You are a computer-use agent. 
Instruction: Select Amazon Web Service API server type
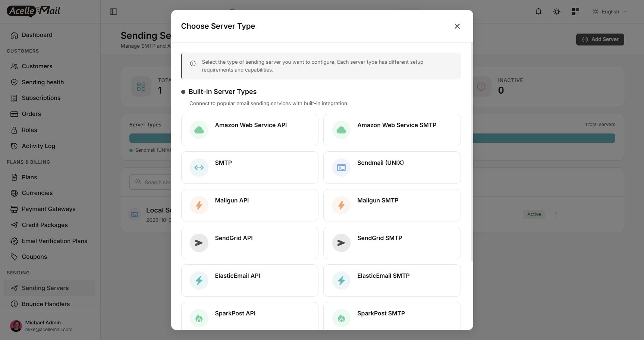249,130
